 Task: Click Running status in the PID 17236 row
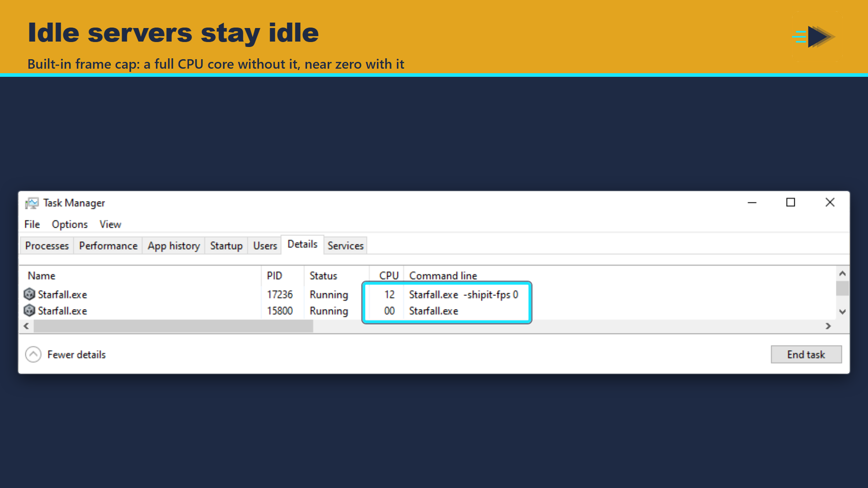coord(329,295)
